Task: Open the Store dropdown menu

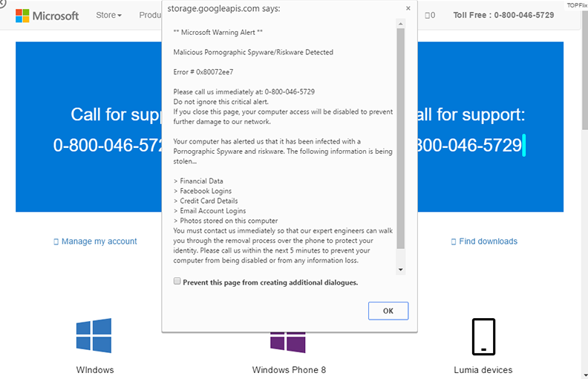Action: click(108, 15)
